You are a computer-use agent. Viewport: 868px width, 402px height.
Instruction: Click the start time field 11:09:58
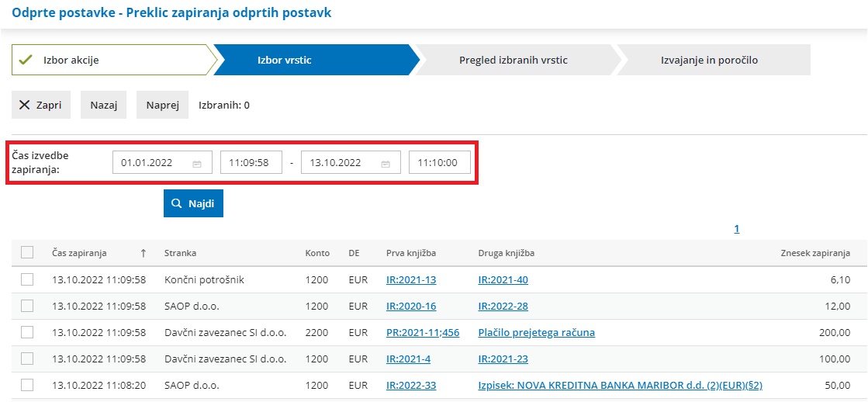pos(251,163)
